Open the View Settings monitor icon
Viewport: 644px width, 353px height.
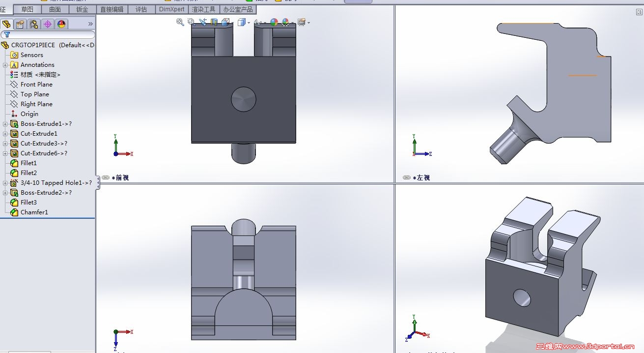point(301,22)
